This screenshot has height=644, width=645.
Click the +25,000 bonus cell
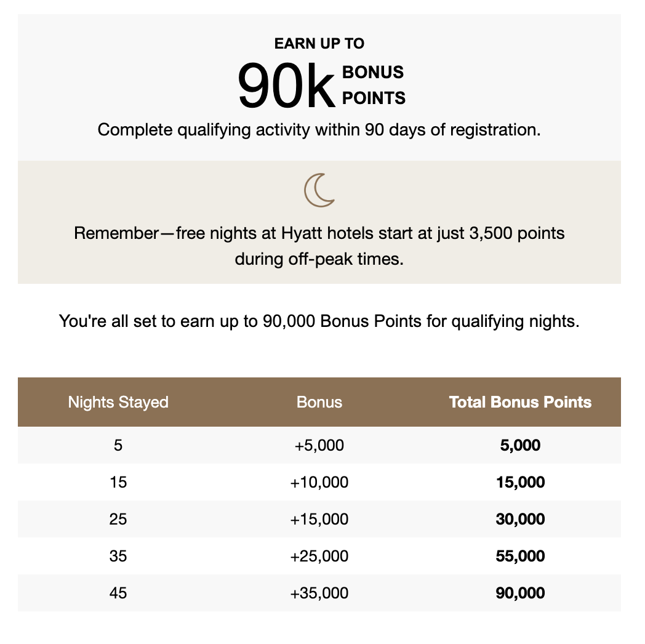coord(319,556)
